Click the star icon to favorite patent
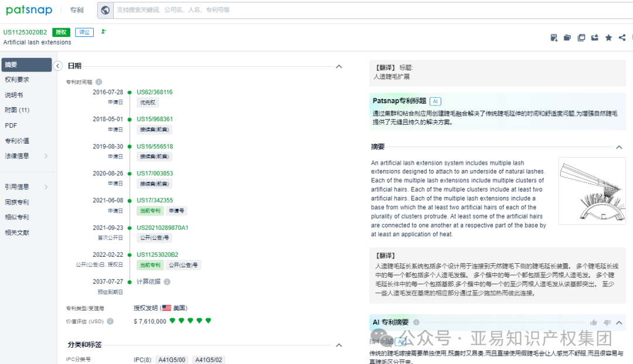The height and width of the screenshot is (364, 633). click(608, 38)
